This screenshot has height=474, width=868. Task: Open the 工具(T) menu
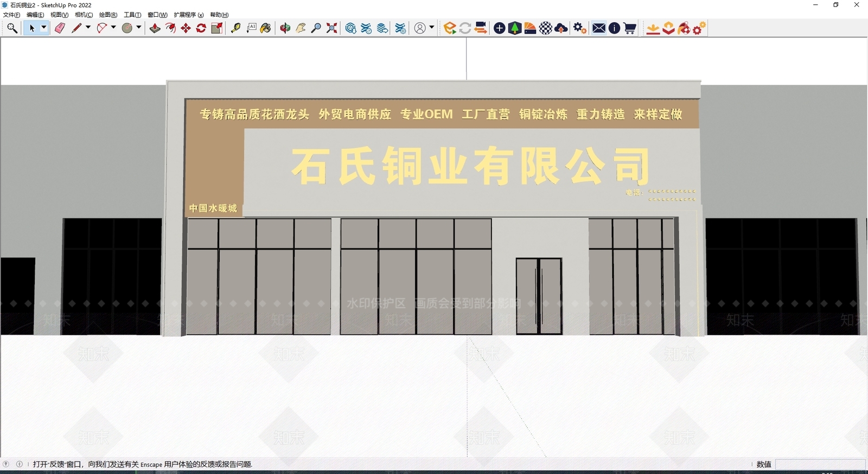click(132, 15)
